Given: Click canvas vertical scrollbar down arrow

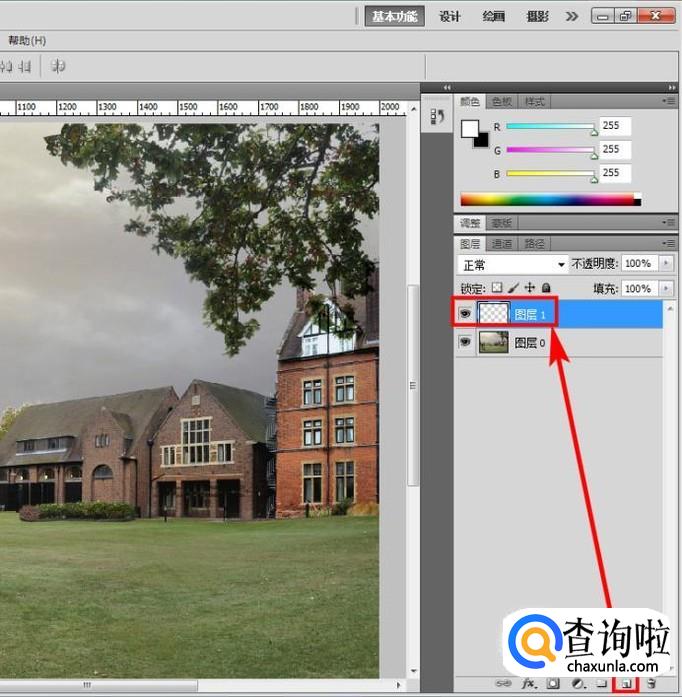Looking at the screenshot, I should pyautogui.click(x=413, y=671).
